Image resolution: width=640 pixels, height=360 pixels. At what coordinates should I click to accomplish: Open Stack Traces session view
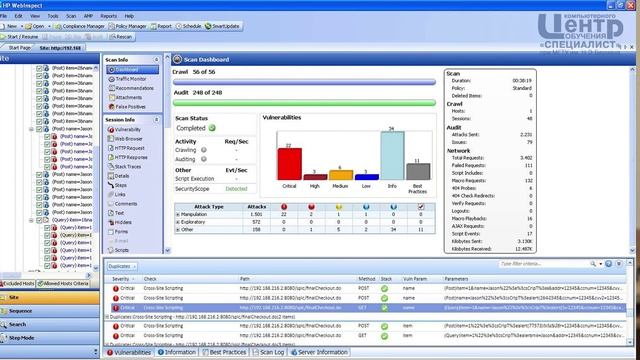(124, 167)
